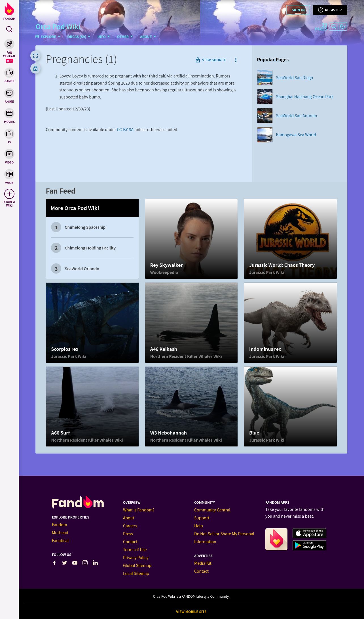This screenshot has height=619, width=364.
Task: Open the Orca Pod Wiki title link
Action: [x=58, y=27]
